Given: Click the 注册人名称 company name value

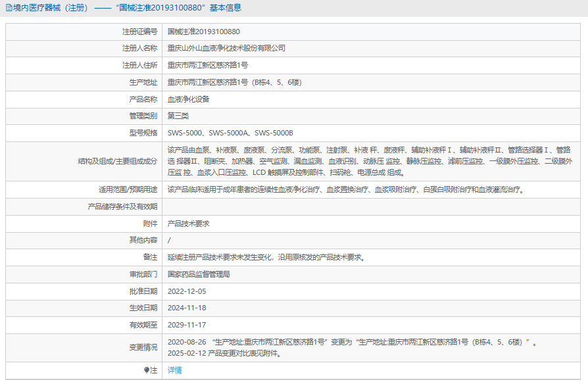Looking at the screenshot, I should click(x=226, y=49).
